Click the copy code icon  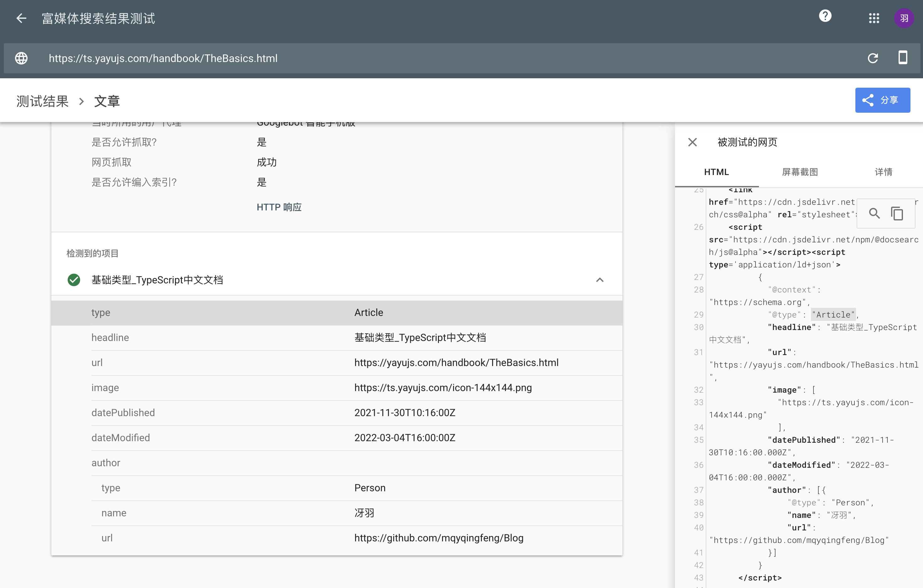pyautogui.click(x=897, y=213)
